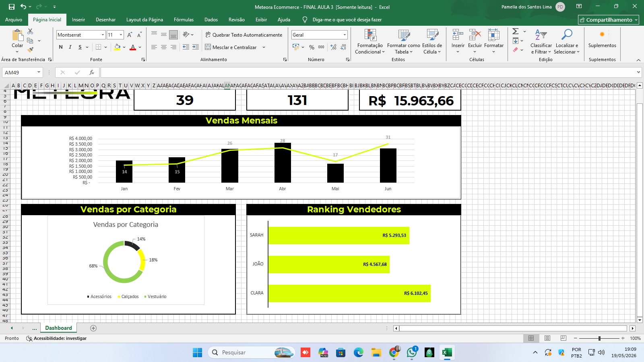Open the Arquivo tab

click(14, 20)
